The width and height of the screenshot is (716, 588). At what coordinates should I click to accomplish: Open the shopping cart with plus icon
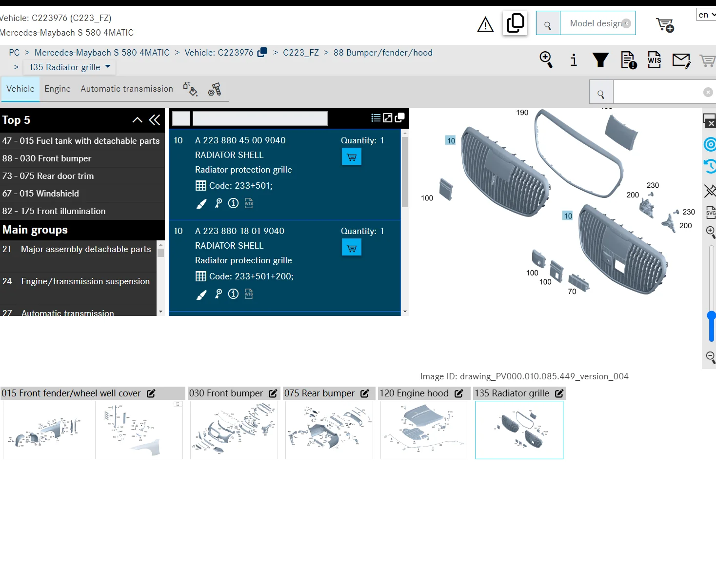pyautogui.click(x=665, y=24)
